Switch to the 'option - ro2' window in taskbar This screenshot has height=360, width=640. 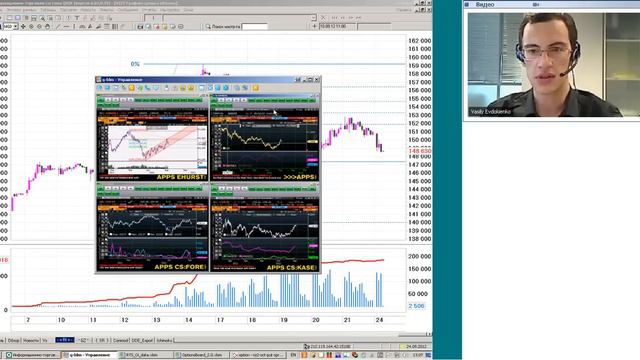[x=258, y=355]
